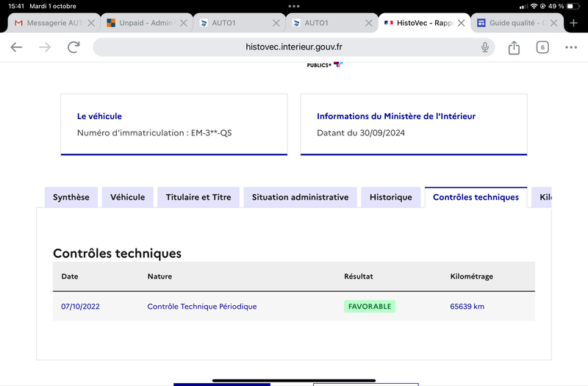The image size is (588, 386).
Task: Open a new browser tab
Action: click(x=573, y=23)
